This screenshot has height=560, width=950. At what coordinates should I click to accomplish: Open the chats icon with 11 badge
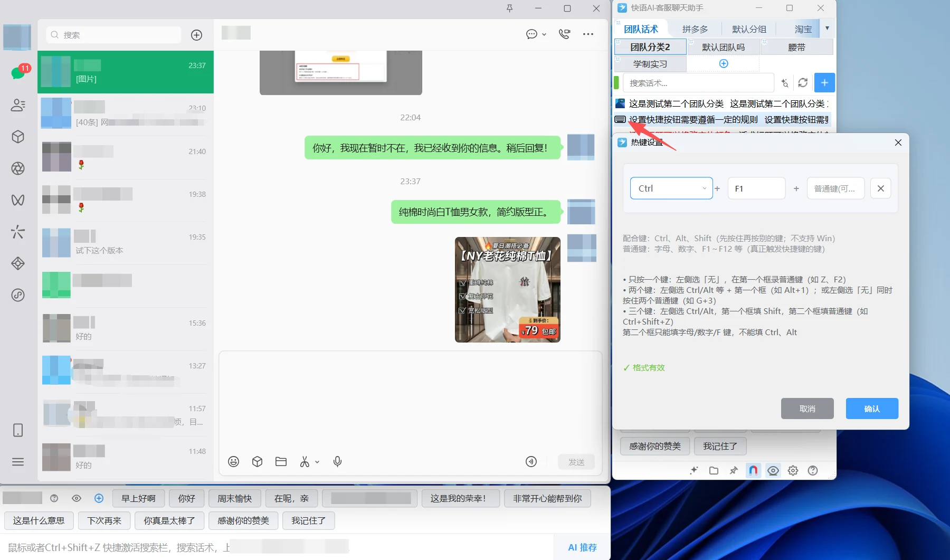18,73
